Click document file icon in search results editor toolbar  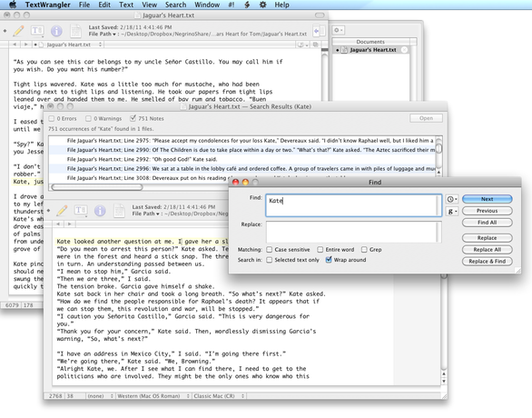click(119, 211)
